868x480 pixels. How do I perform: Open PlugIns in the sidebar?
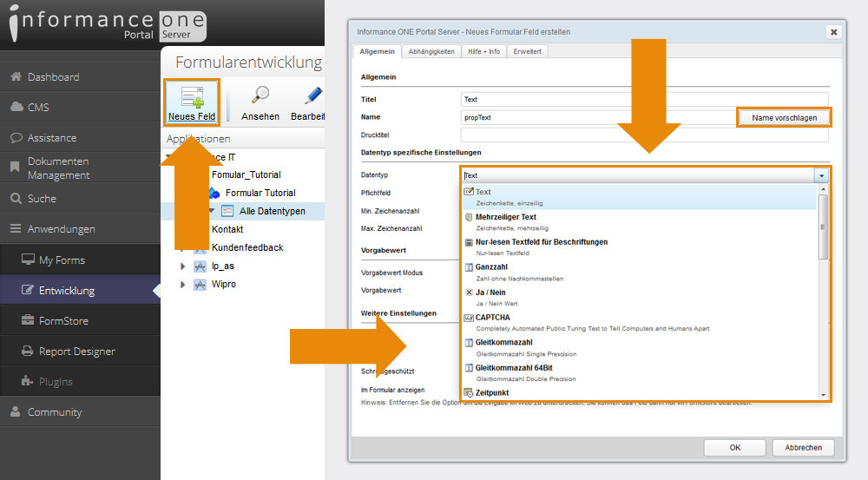coord(80,381)
